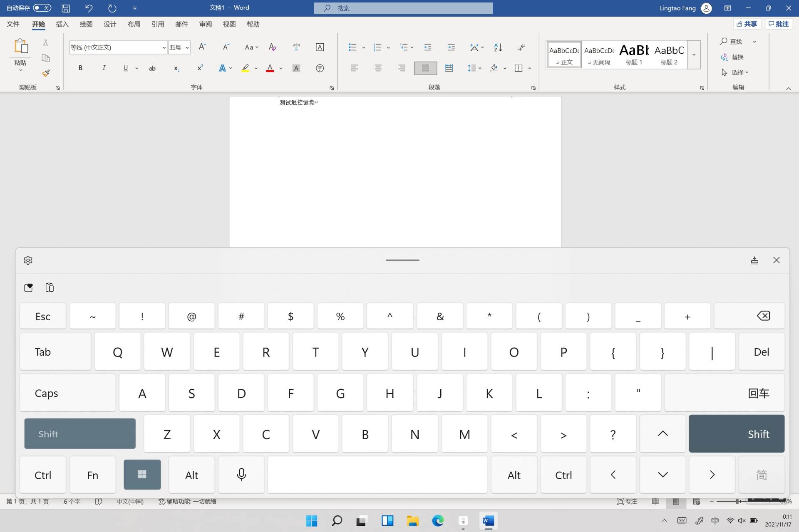799x532 pixels.
Task: Switch to 插入 tab
Action: pos(62,24)
